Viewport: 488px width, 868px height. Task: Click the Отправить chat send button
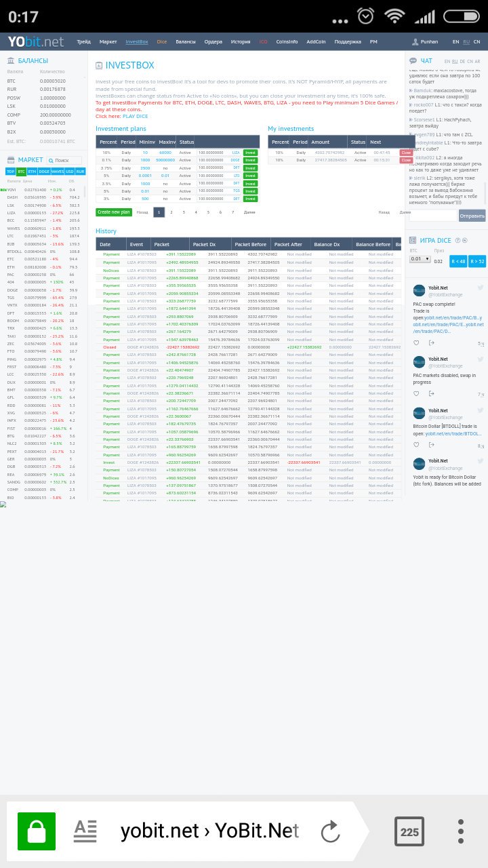tap(472, 216)
